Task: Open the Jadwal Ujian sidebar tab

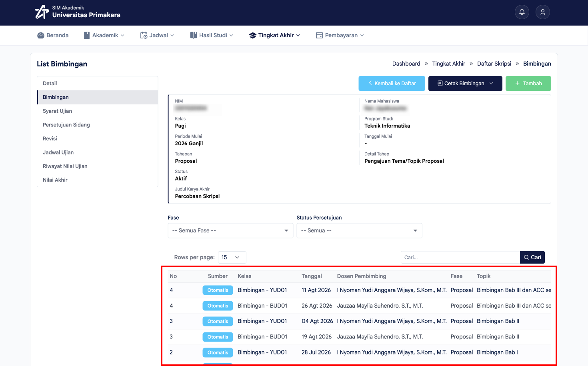Action: coord(98,152)
